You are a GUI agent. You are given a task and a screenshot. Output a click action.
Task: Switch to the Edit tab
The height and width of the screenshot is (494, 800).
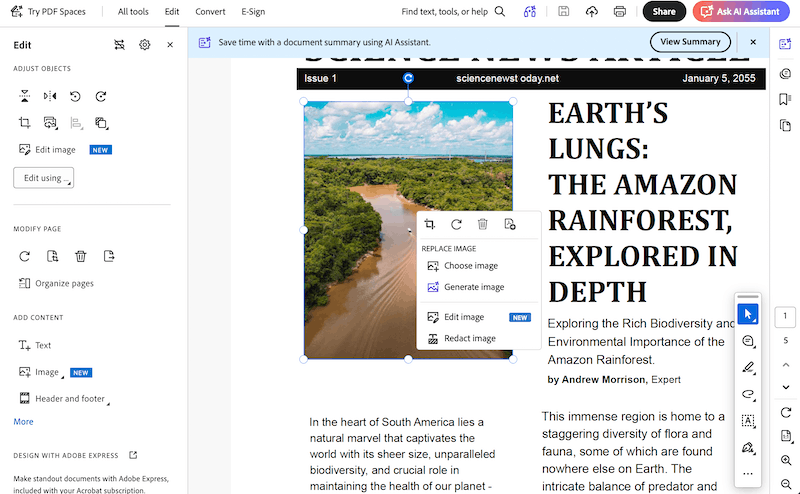(x=172, y=11)
